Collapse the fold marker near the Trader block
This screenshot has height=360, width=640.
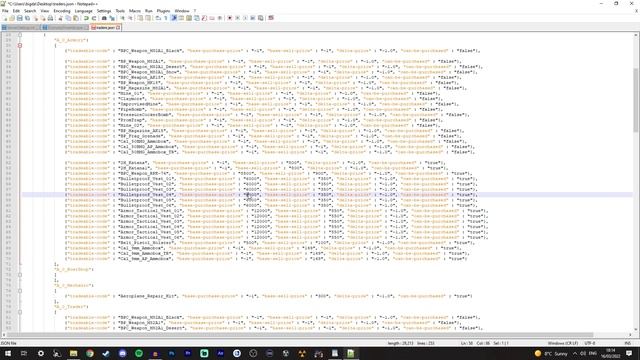(x=20, y=312)
